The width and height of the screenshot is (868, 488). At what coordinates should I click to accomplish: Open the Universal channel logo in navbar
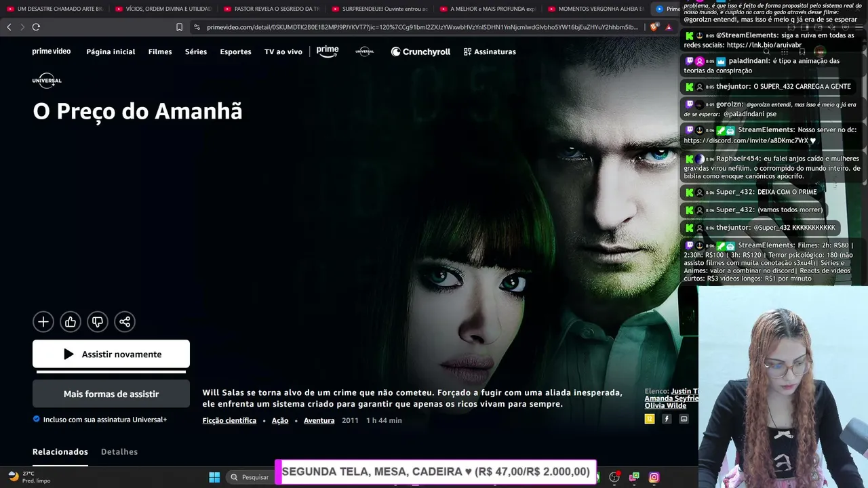365,52
